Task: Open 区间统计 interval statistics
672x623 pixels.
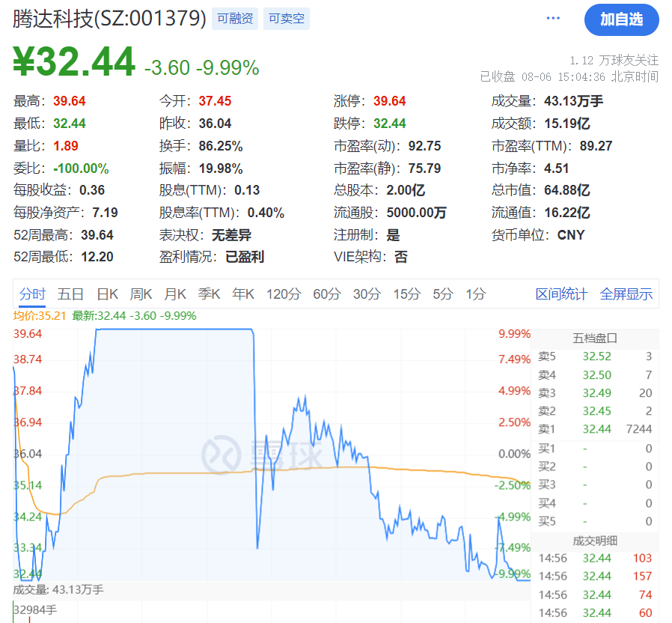Action: 561,294
